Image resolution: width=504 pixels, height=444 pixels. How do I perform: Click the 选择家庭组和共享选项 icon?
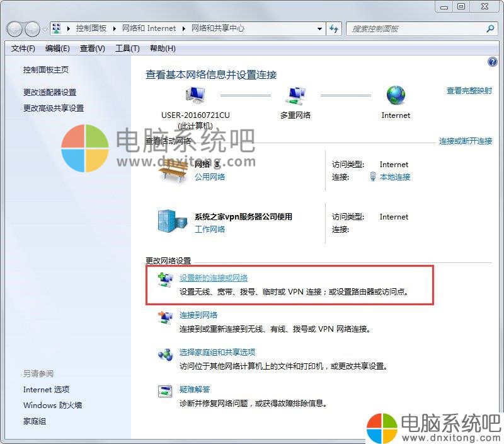(x=165, y=354)
